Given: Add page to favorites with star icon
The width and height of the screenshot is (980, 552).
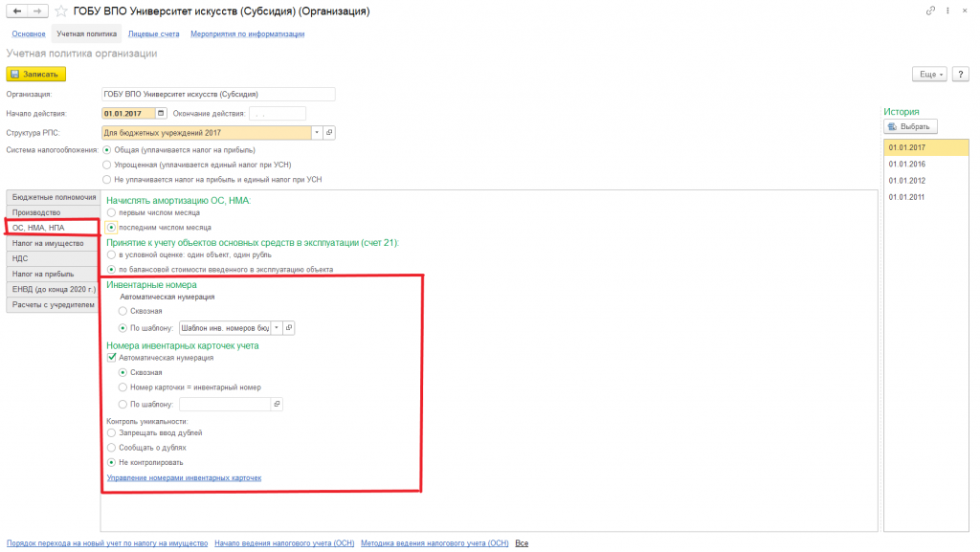Looking at the screenshot, I should 60,11.
